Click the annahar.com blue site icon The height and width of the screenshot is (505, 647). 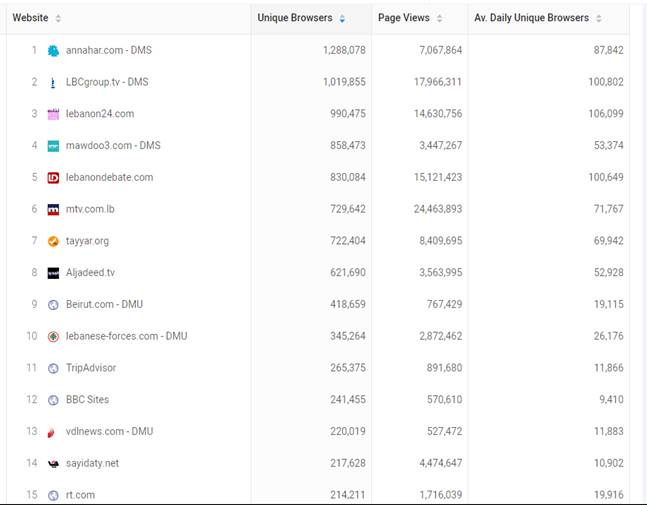[53, 50]
